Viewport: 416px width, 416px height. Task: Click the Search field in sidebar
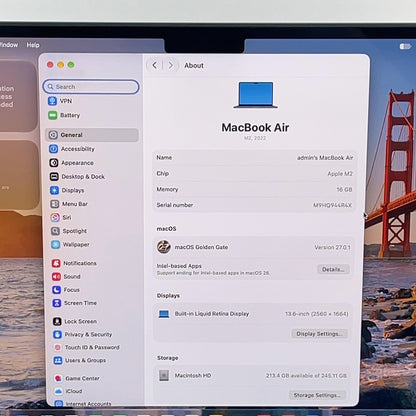91,87
